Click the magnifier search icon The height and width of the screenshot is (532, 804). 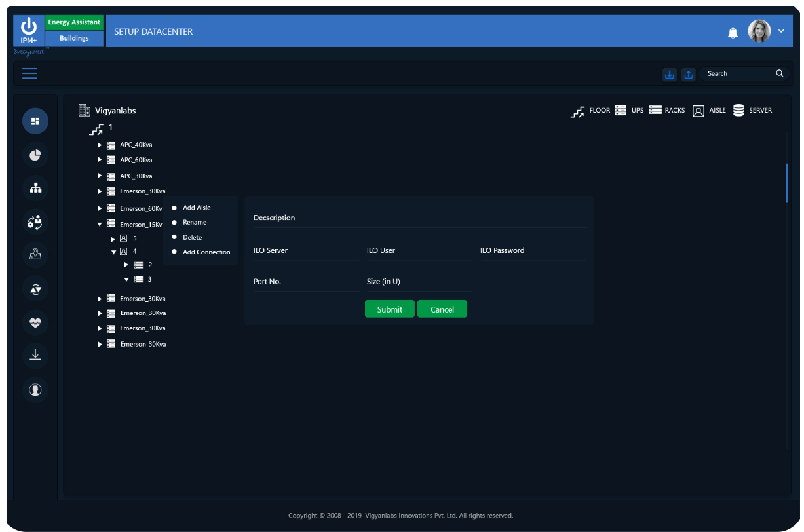(x=779, y=73)
